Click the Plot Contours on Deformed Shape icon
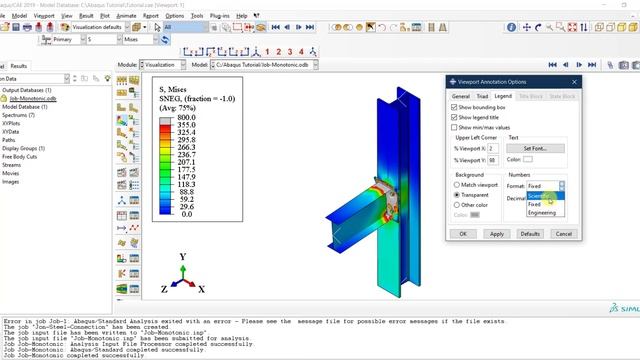The height and width of the screenshot is (360, 640). coord(122,120)
